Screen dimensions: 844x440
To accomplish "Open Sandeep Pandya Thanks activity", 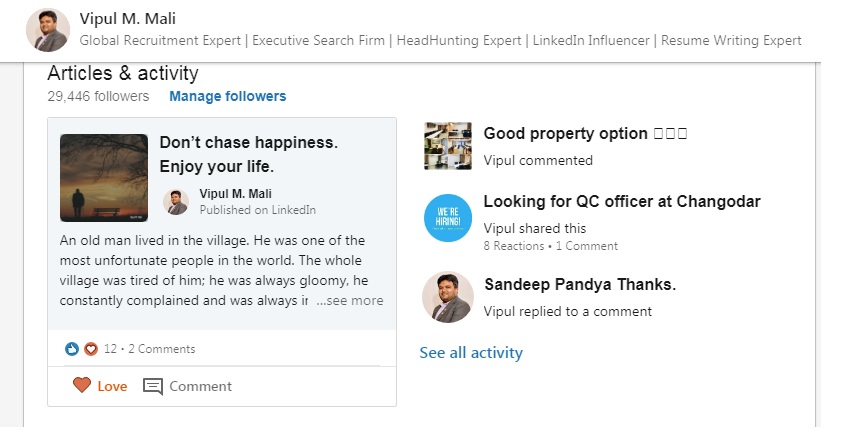I will [580, 284].
